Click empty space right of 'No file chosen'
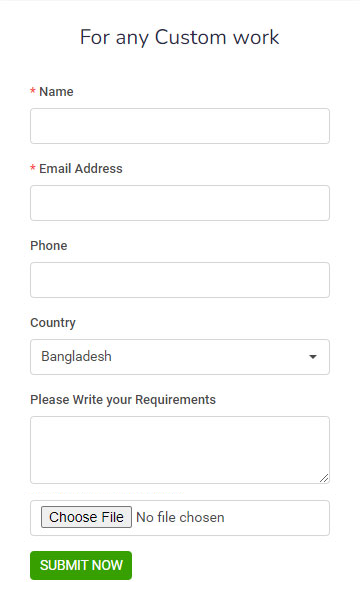This screenshot has height=601, width=360. point(276,518)
